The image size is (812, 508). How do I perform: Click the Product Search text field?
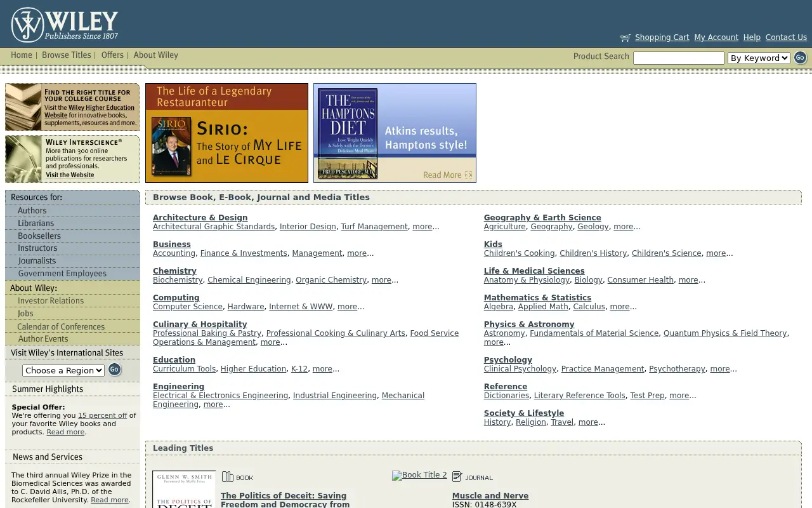tap(679, 58)
